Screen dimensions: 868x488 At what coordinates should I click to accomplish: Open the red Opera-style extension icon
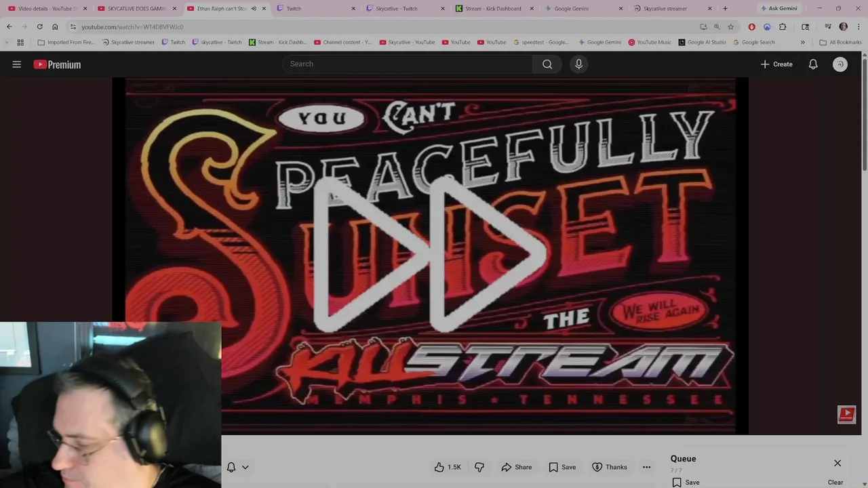[x=751, y=26]
